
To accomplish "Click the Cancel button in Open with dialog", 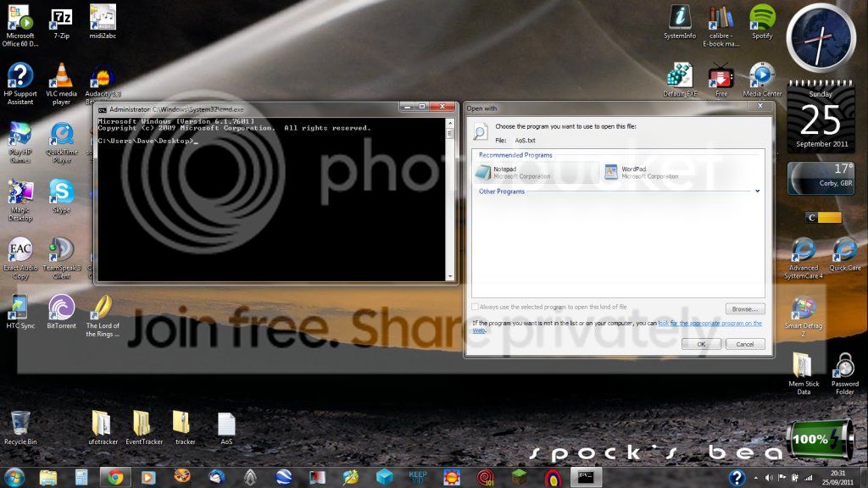I will 745,344.
